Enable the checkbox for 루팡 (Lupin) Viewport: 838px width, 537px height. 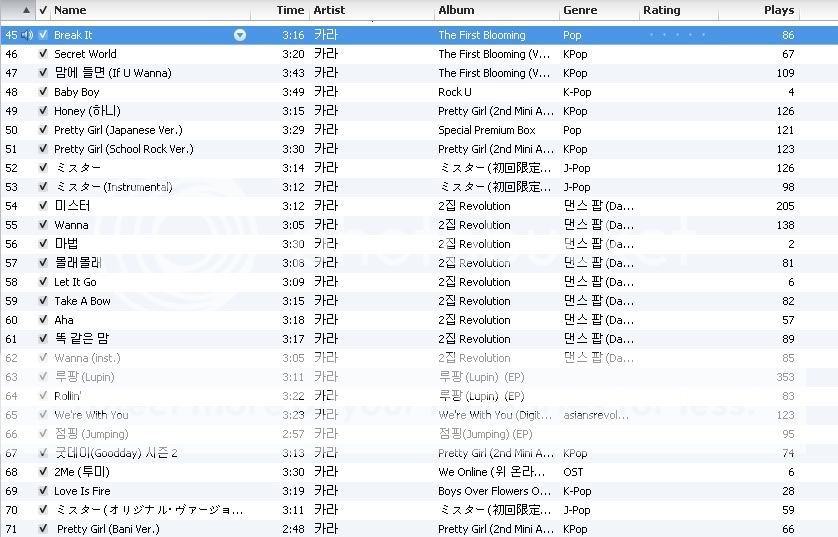43,377
